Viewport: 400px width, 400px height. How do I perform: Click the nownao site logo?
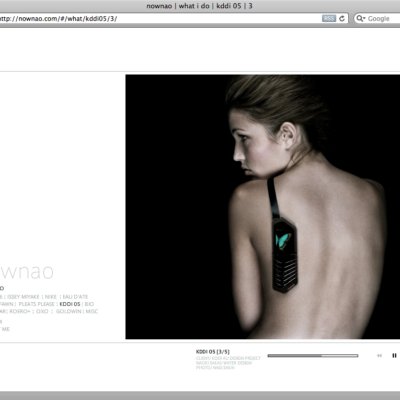pos(27,271)
